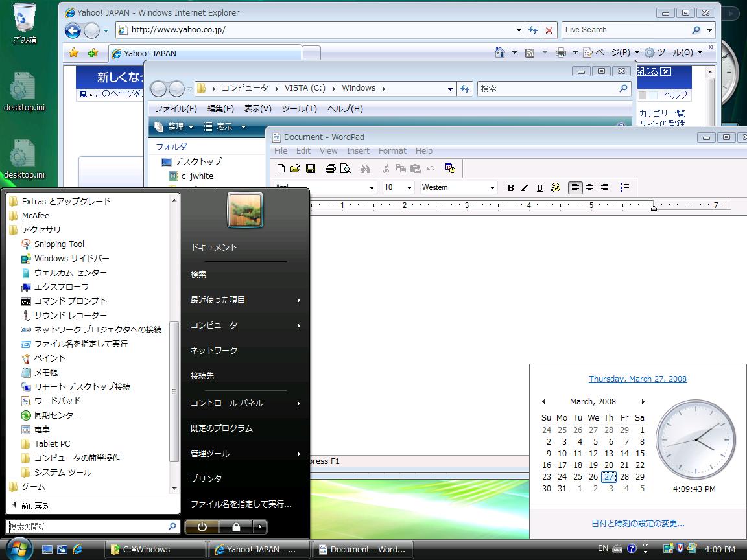Toggle Underline formatting in WordPad
This screenshot has height=560, width=747.
click(539, 187)
